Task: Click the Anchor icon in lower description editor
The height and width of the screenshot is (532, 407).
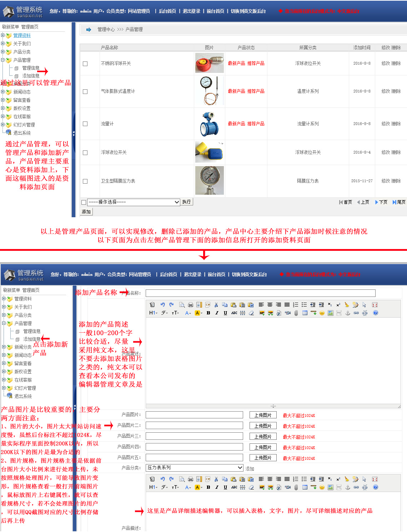Action: tap(347, 487)
